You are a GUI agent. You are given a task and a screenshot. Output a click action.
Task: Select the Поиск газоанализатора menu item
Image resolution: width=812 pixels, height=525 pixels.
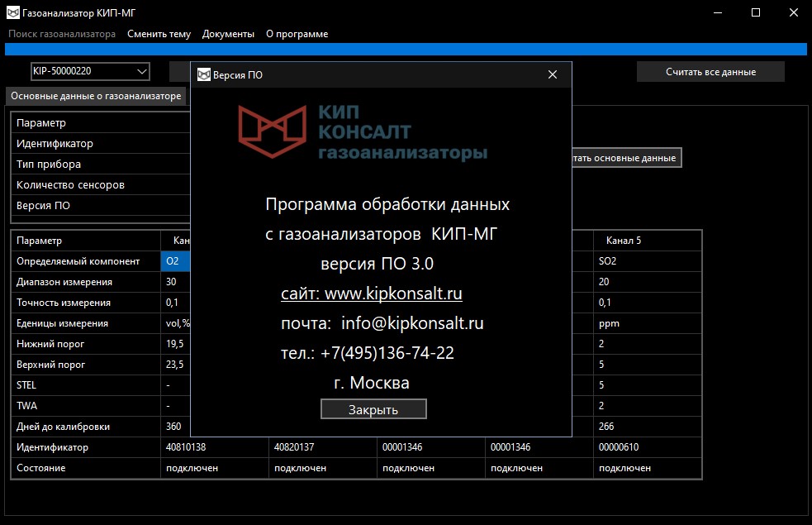[x=62, y=34]
